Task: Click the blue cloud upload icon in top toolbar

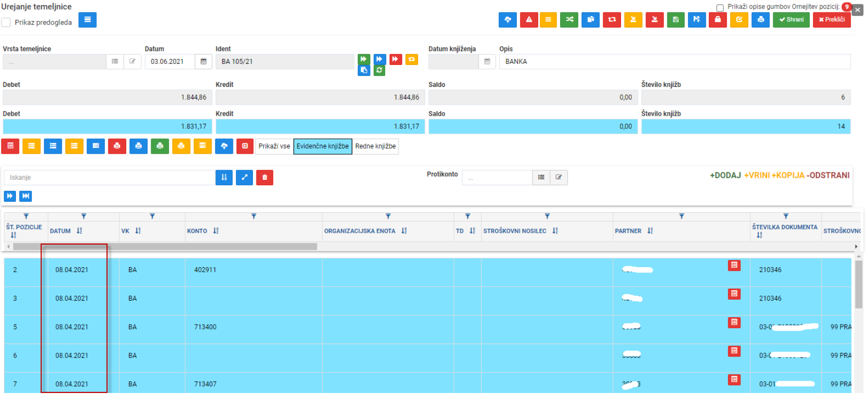Action: coord(508,19)
